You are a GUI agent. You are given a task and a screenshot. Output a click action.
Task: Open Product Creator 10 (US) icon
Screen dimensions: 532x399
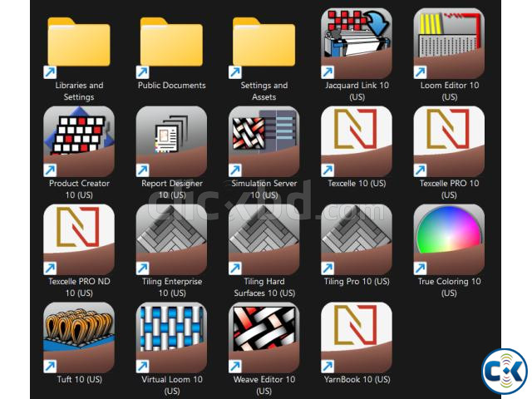coord(79,141)
